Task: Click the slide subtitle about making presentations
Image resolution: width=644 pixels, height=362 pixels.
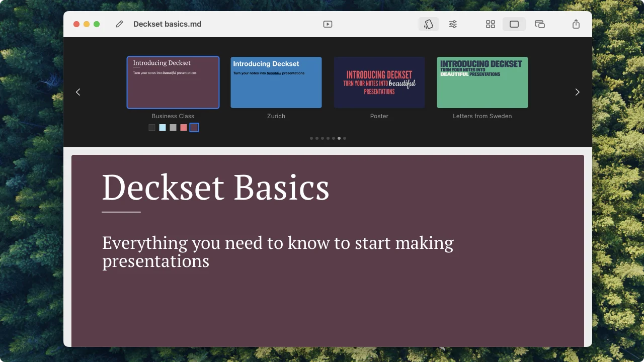Action: (278, 252)
